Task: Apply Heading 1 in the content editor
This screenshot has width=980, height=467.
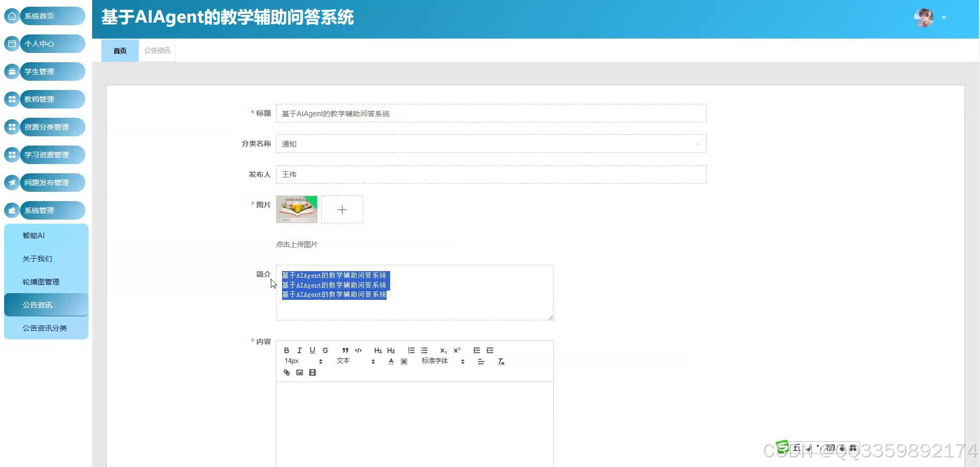Action: click(378, 350)
